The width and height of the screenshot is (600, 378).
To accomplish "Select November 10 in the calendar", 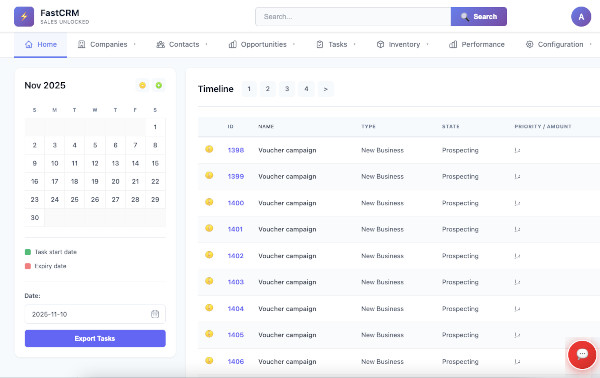I will [55, 163].
